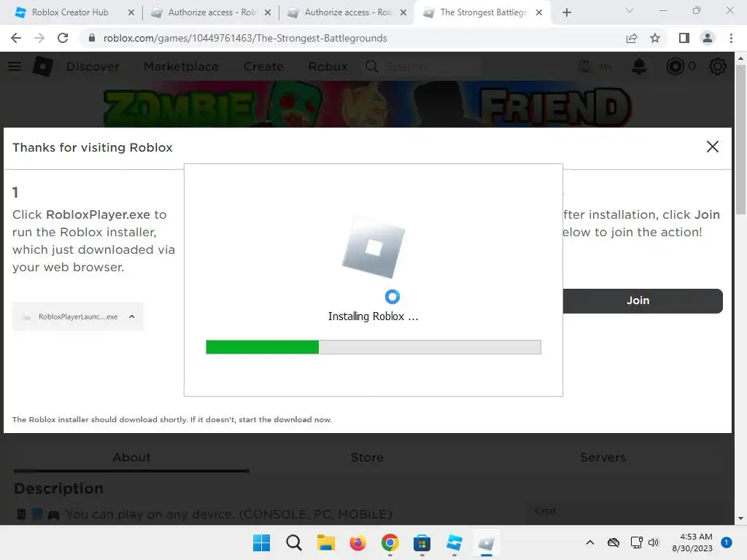Bookmark this page with the star

tap(655, 38)
